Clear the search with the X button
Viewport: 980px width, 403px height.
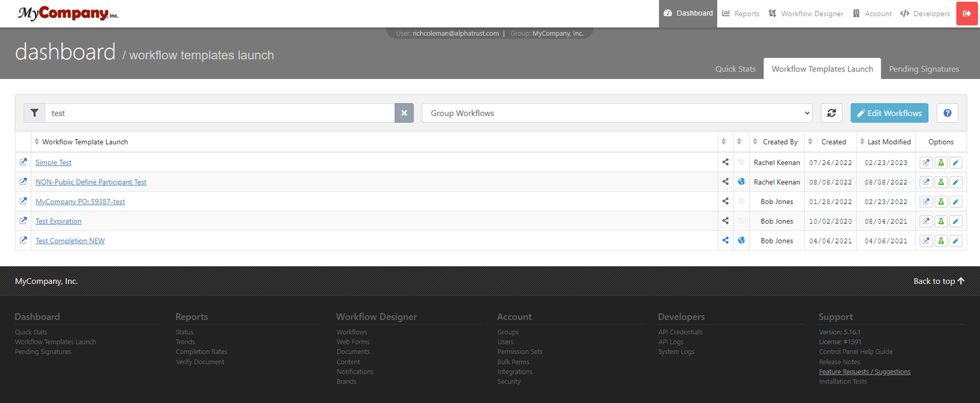pyautogui.click(x=404, y=113)
